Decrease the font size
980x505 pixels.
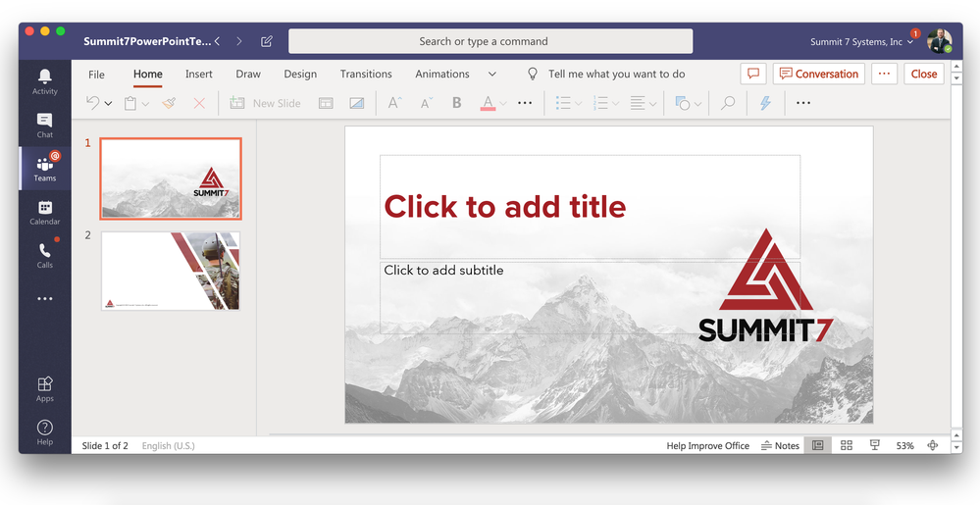click(427, 103)
